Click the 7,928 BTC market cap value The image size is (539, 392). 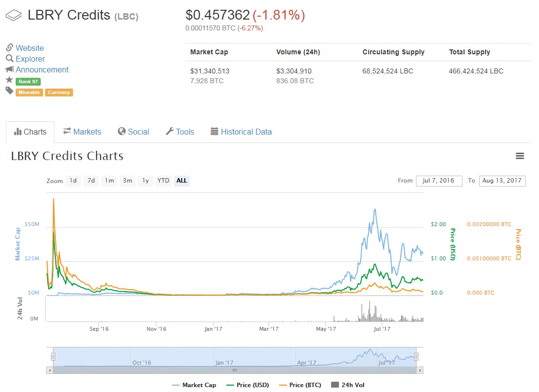[x=207, y=81]
